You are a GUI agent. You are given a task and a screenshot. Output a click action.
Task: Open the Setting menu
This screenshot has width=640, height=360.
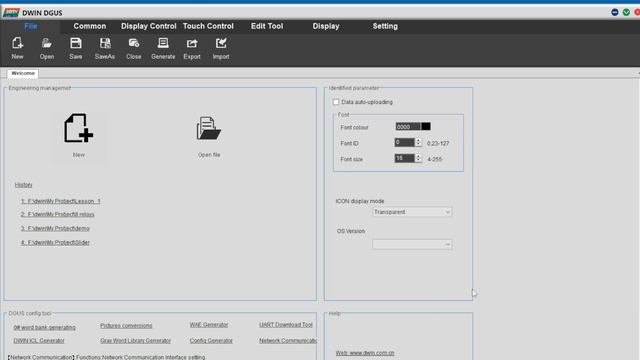(385, 26)
